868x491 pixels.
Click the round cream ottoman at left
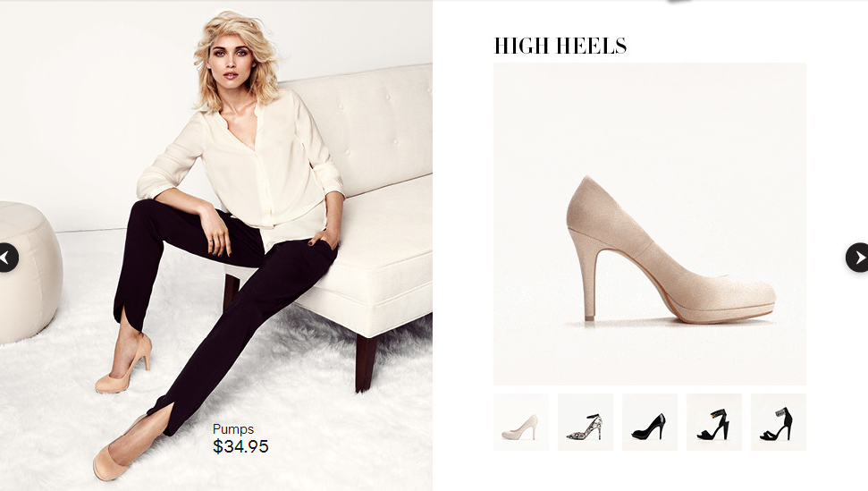click(28, 271)
